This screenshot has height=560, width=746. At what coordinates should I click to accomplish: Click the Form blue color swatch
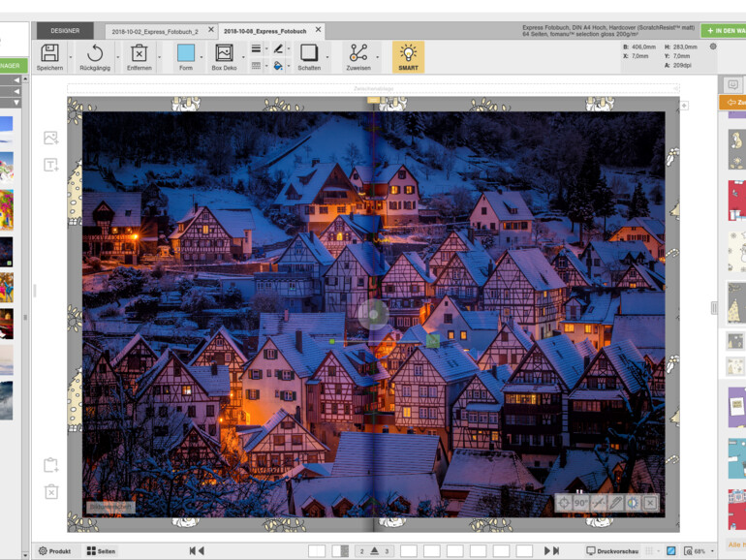pos(186,53)
